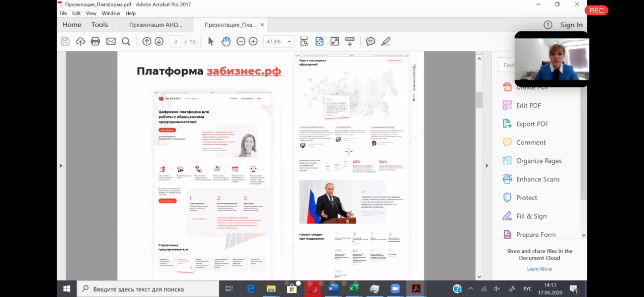Print the document using printer icon
This screenshot has width=644, height=297.
[96, 42]
